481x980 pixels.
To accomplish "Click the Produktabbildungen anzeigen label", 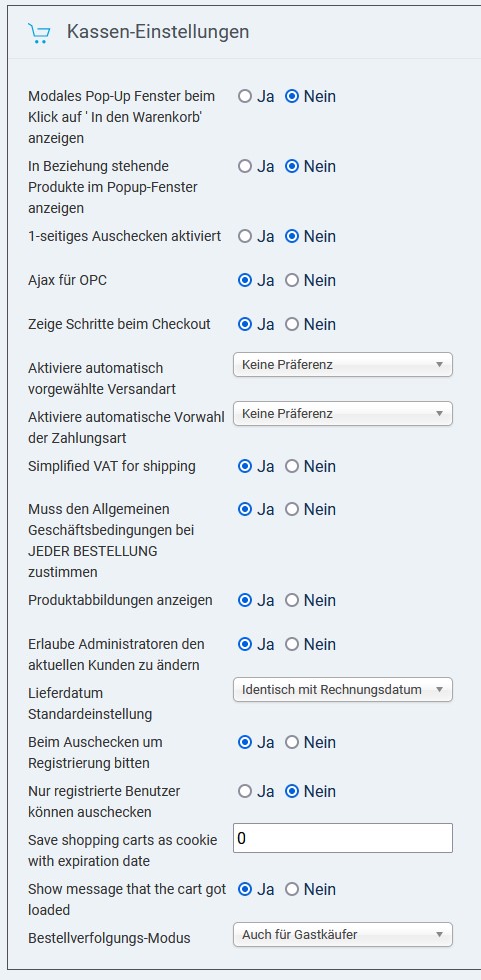I will [x=120, y=600].
